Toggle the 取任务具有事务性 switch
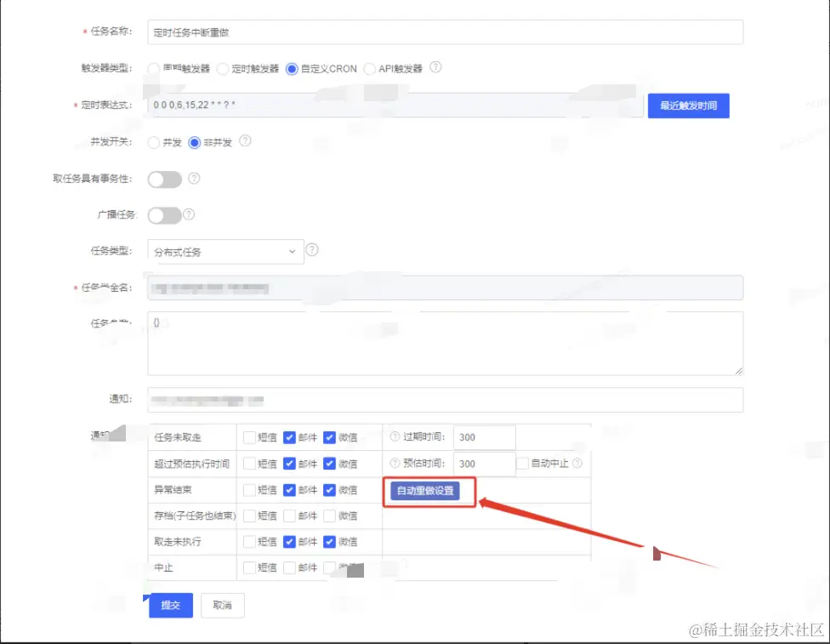This screenshot has width=830, height=644. [x=165, y=180]
